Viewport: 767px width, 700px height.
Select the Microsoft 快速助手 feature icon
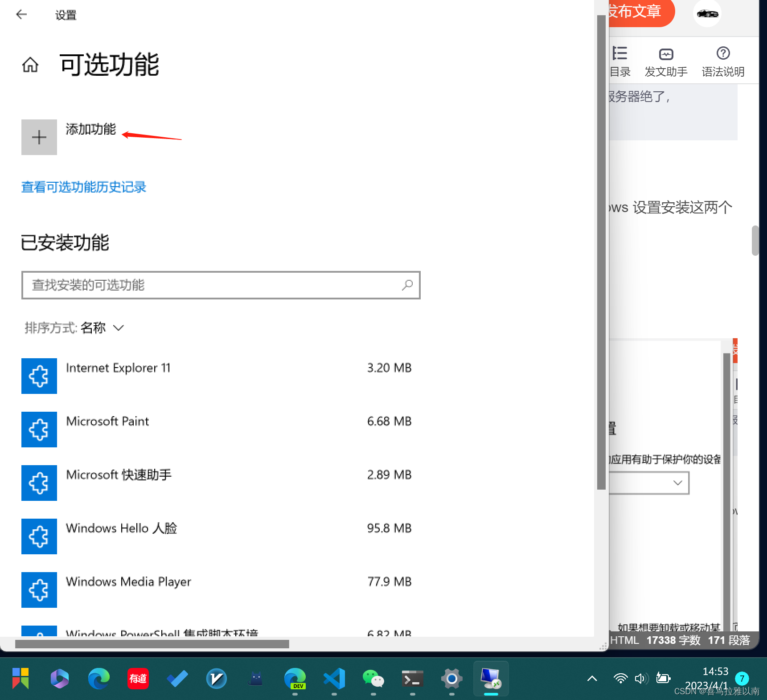39,483
